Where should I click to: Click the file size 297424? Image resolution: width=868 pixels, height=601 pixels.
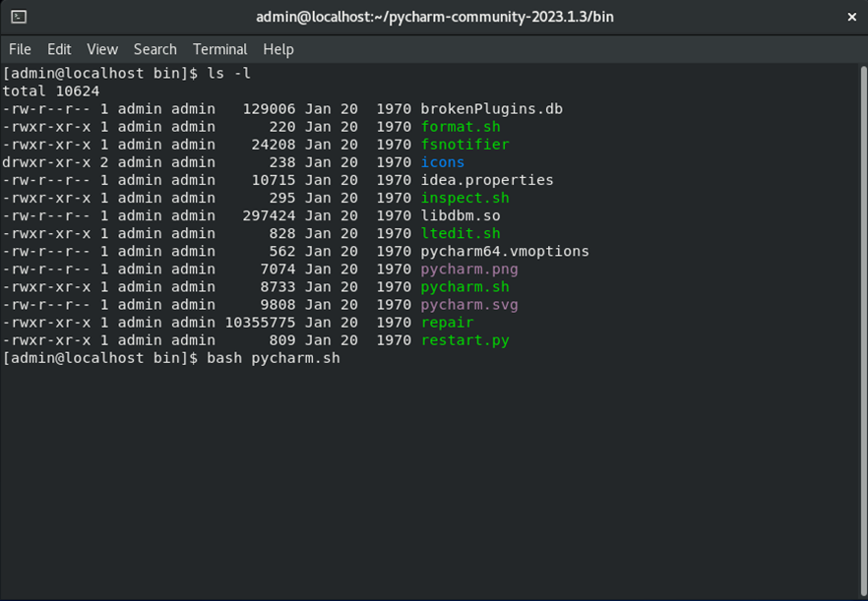pyautogui.click(x=269, y=215)
